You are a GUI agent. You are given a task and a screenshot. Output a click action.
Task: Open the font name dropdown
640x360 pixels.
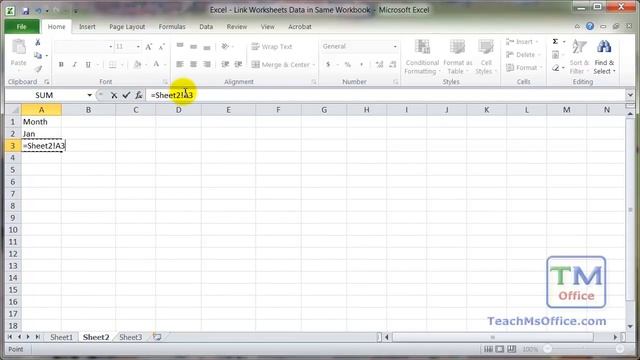111,47
